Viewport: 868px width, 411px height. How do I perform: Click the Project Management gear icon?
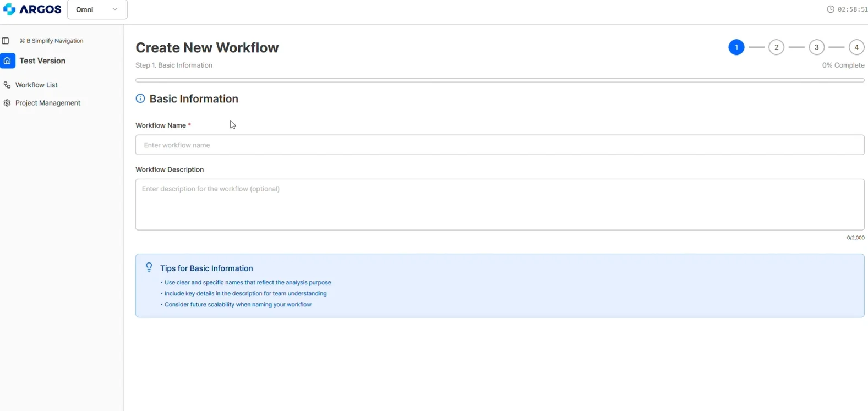(7, 103)
